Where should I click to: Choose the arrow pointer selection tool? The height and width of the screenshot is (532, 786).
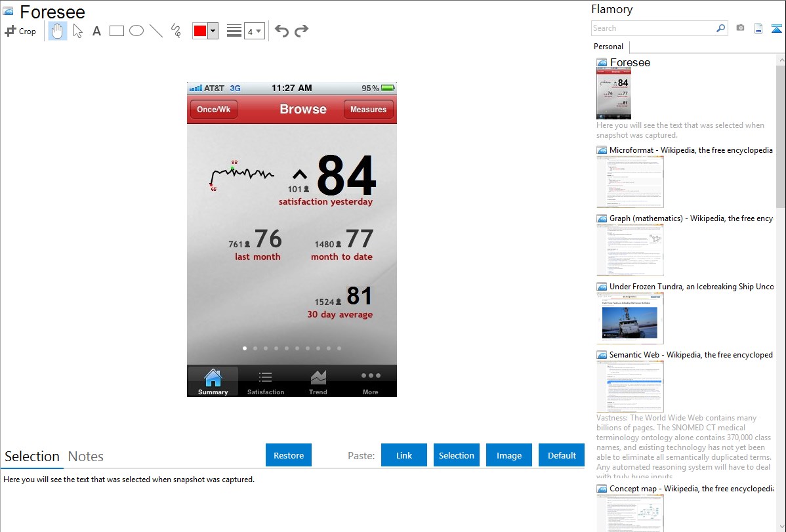click(77, 31)
